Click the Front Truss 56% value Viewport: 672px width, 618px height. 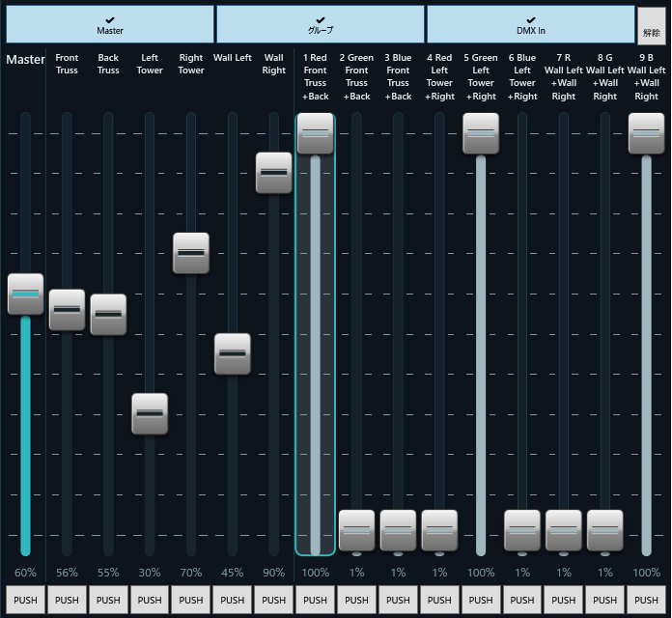click(67, 573)
